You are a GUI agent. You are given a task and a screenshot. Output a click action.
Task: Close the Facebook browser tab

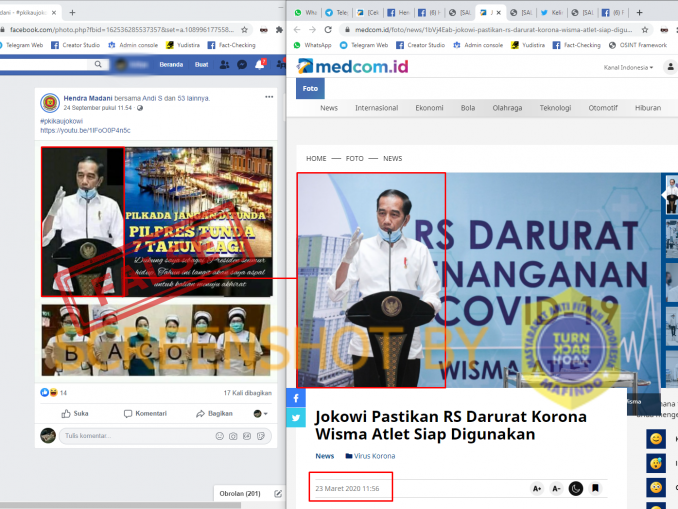pos(54,13)
